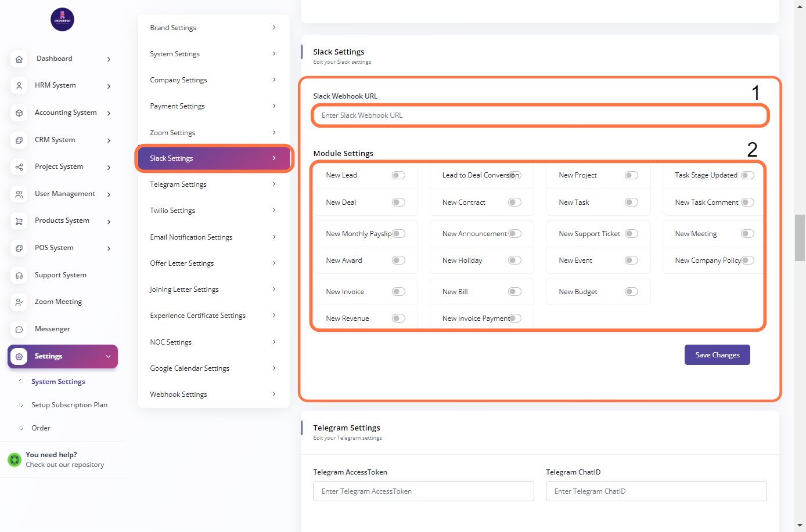Click the Support System headset icon
The width and height of the screenshot is (806, 532).
(19, 276)
